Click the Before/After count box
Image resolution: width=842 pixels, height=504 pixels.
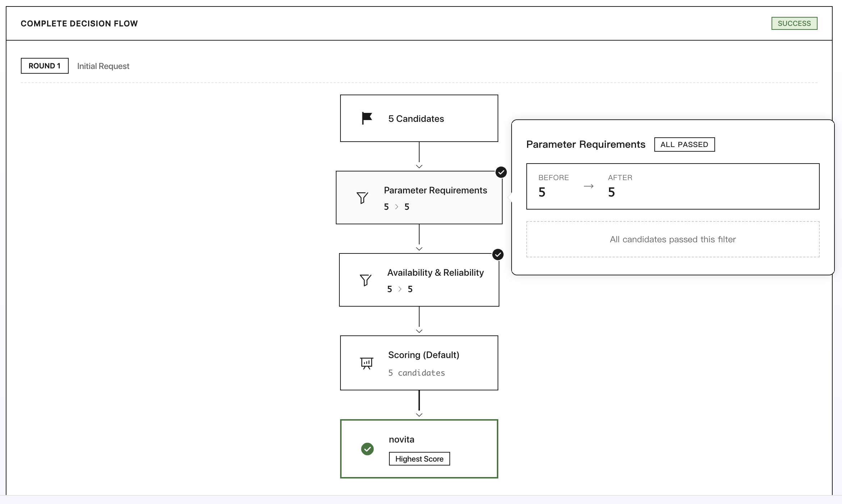pyautogui.click(x=672, y=186)
